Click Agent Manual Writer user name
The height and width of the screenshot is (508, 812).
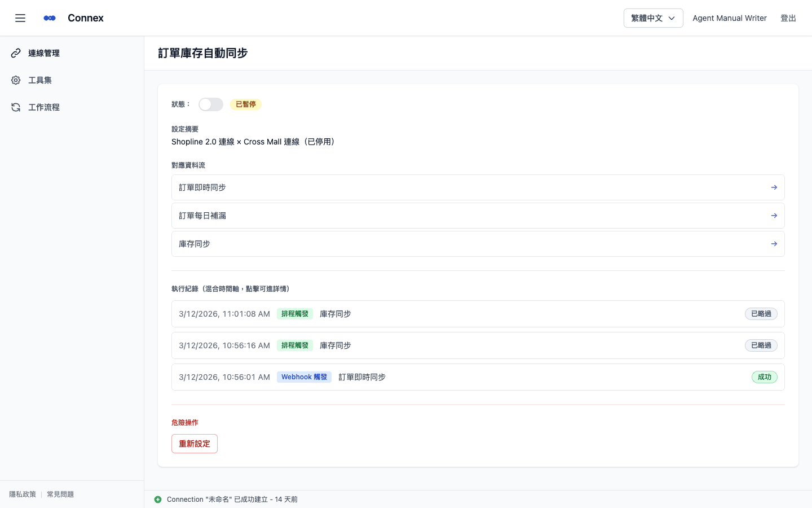pos(730,18)
